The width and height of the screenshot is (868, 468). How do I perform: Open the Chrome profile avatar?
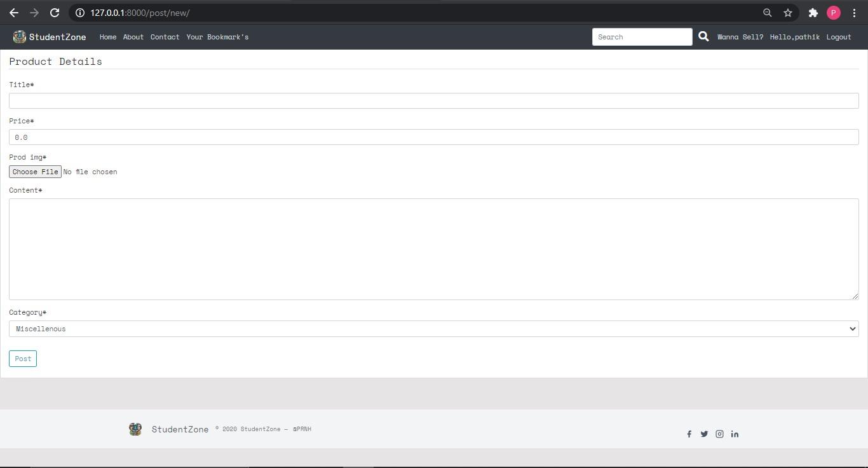click(x=834, y=13)
